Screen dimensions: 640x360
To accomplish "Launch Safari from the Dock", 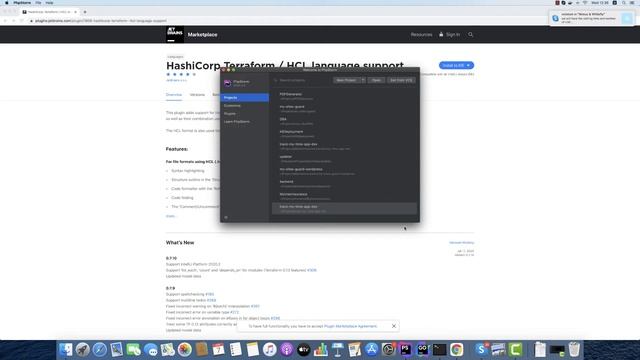I will coord(100,349).
